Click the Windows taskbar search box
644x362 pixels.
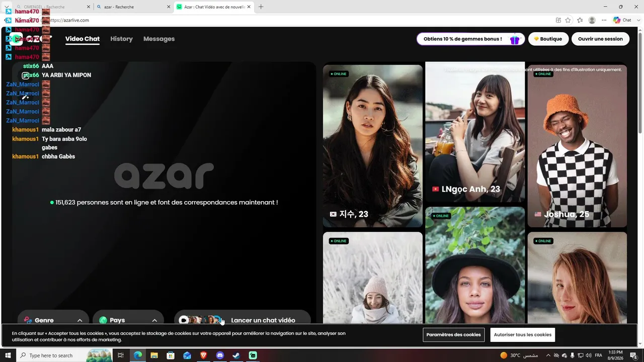coord(64,355)
